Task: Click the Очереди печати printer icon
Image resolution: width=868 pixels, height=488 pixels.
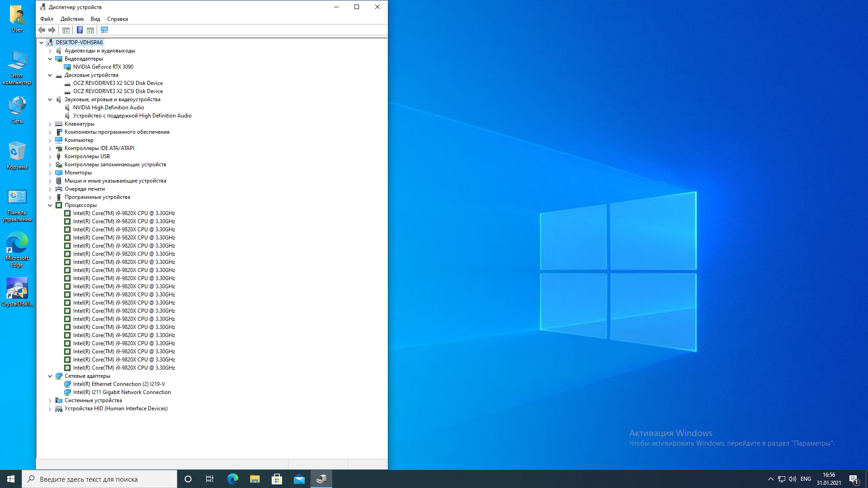Action: pyautogui.click(x=59, y=189)
